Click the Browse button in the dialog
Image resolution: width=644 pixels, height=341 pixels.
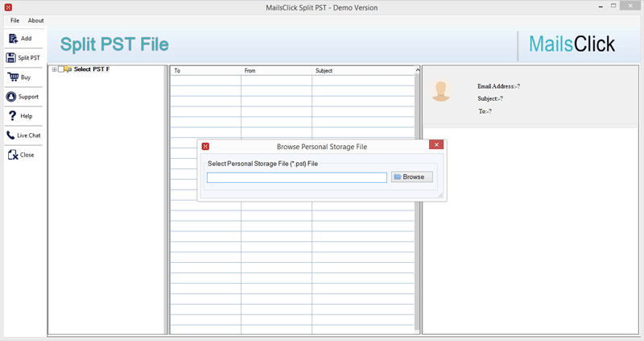pos(411,177)
